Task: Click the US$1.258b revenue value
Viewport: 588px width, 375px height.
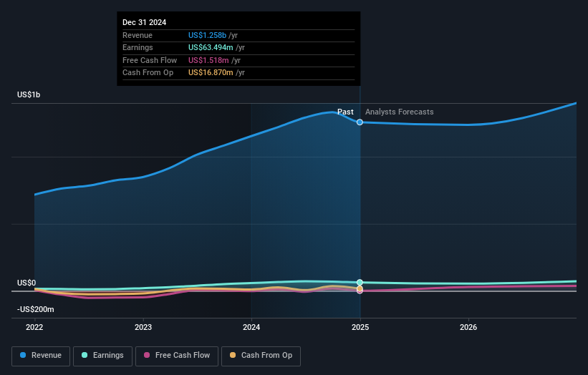Action: (207, 35)
